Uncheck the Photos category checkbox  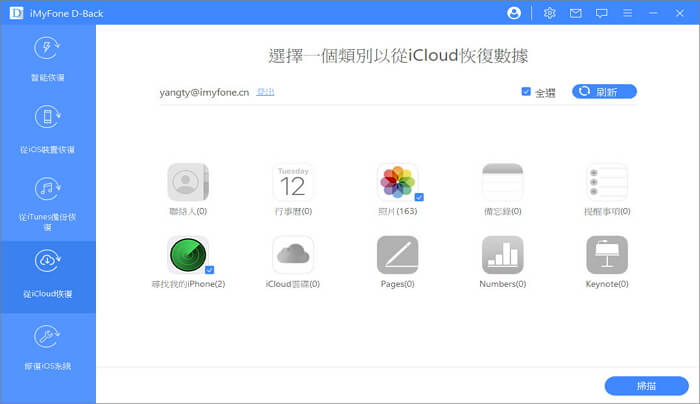coord(419,197)
